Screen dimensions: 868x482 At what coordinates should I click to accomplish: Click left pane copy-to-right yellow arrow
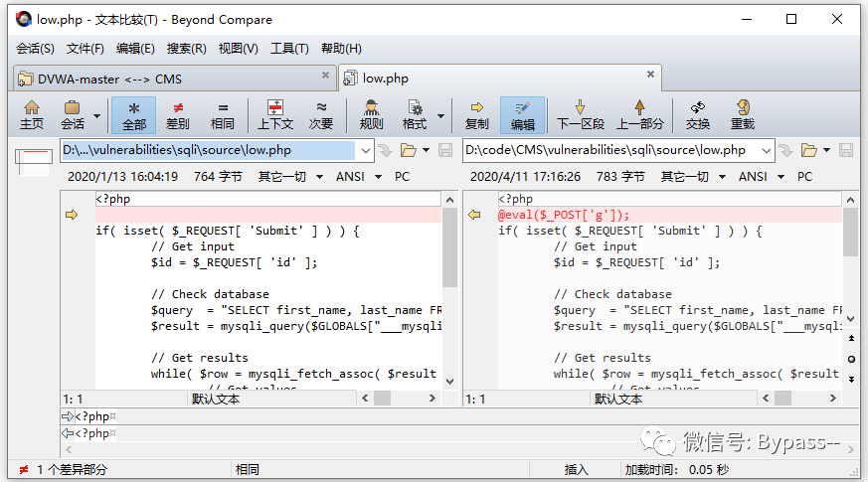coord(72,215)
